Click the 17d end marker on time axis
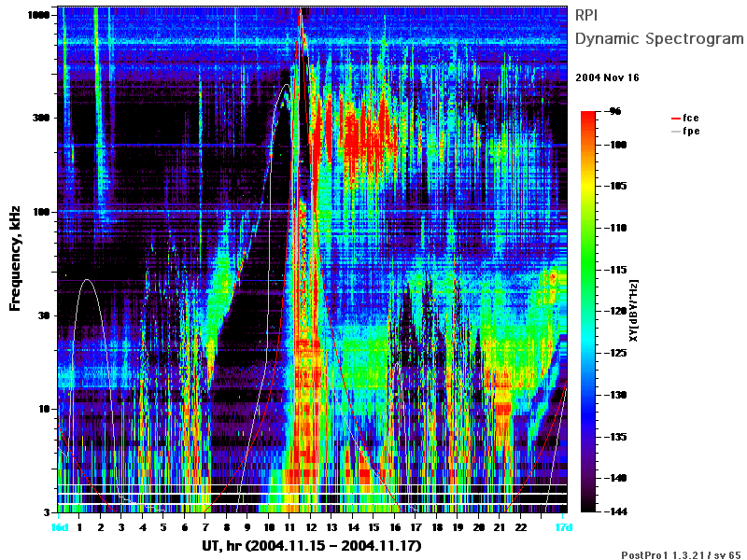Image resolution: width=747 pixels, height=560 pixels. tap(564, 527)
